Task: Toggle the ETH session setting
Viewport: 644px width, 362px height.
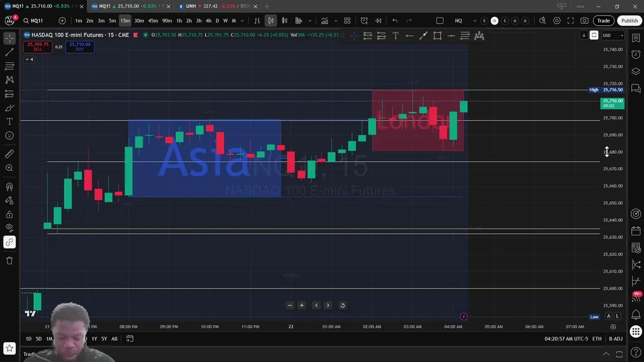Action: point(597,339)
